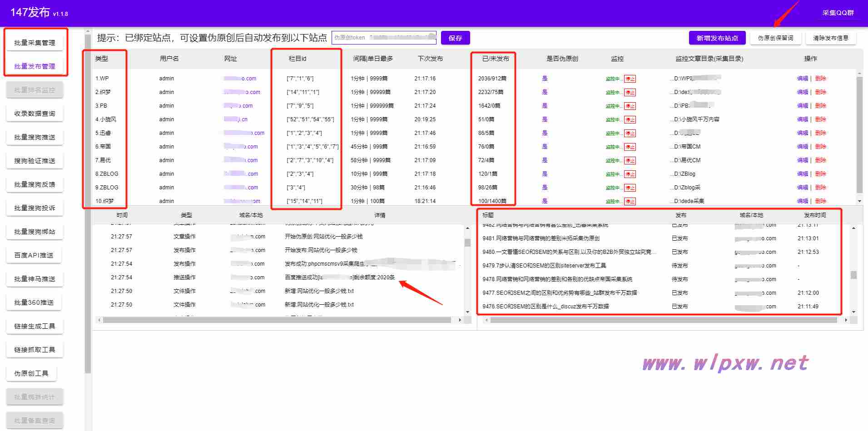Delete the 5.迅睿 site row
This screenshot has width=868, height=431.
tap(820, 133)
